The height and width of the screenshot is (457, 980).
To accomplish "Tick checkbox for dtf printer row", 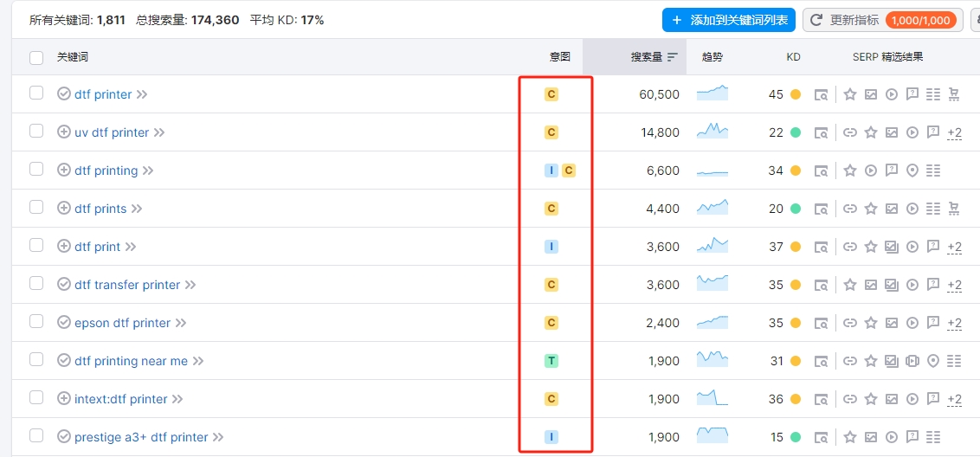I will click(x=36, y=93).
